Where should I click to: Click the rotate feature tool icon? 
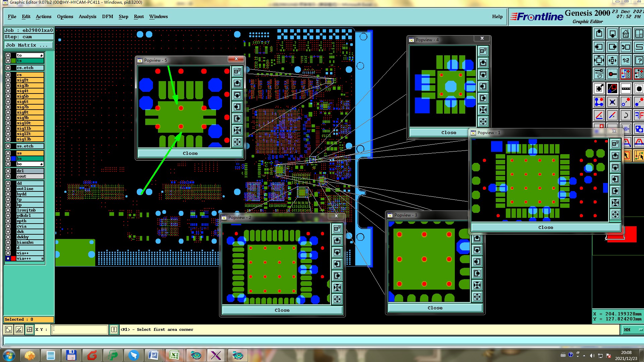[x=626, y=116]
